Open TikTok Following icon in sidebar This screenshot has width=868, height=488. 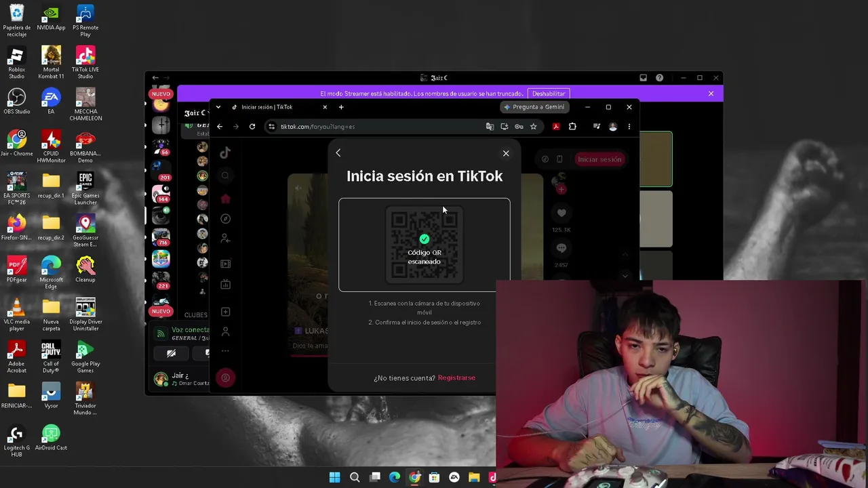(225, 239)
